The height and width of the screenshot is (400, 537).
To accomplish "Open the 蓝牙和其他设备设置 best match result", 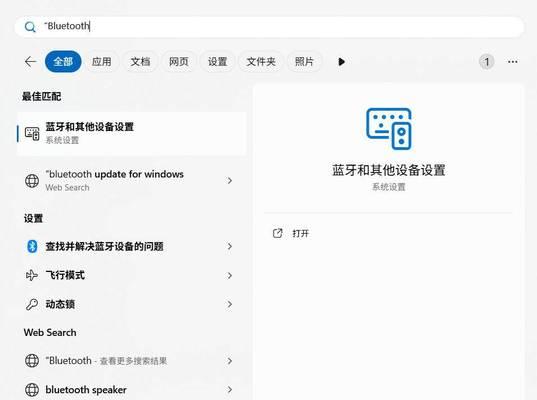I will 132,133.
